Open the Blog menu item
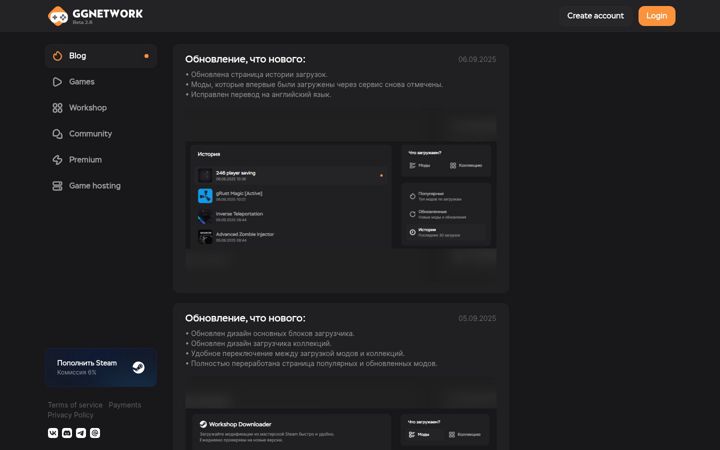Screen dimensions: 720x450 coord(101,56)
